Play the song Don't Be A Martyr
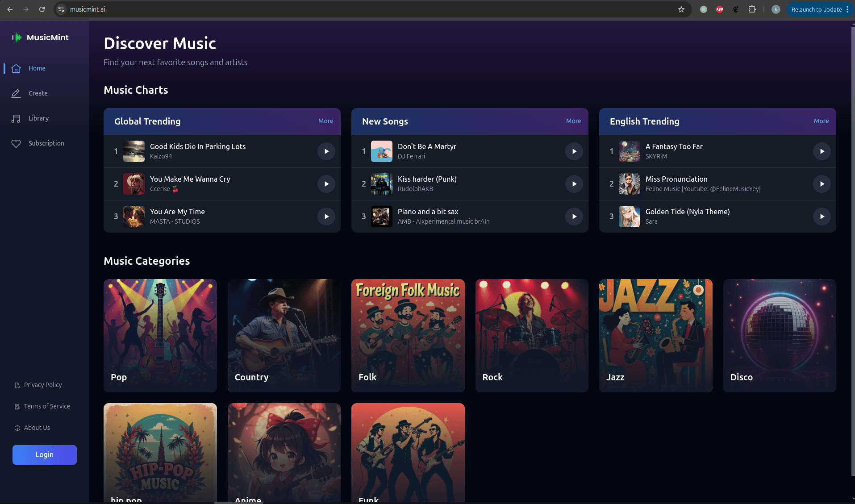The height and width of the screenshot is (504, 855). click(574, 151)
